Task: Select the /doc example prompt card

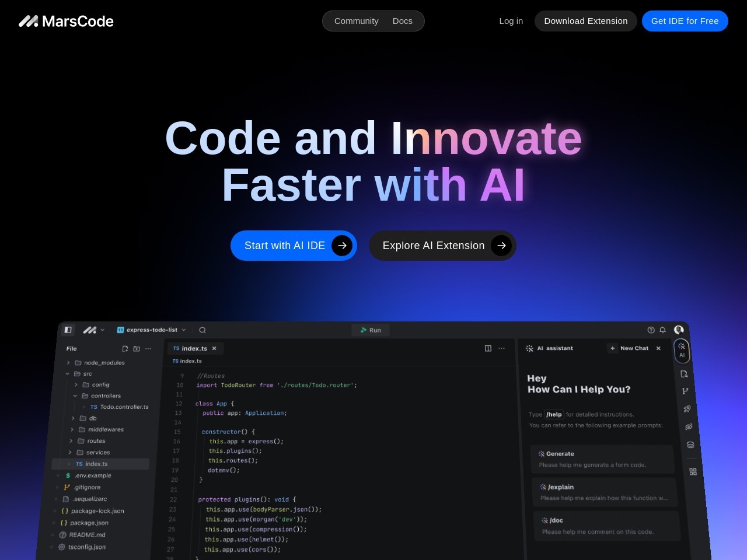Action: click(x=606, y=526)
